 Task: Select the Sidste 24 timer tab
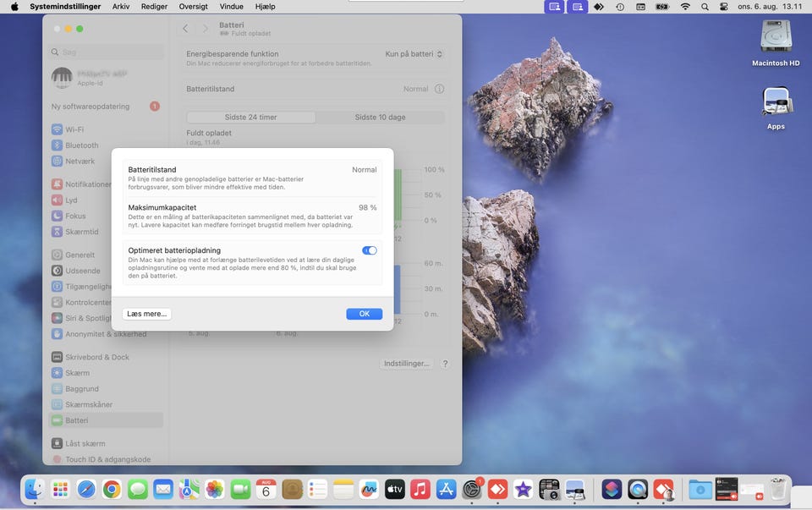tap(250, 118)
